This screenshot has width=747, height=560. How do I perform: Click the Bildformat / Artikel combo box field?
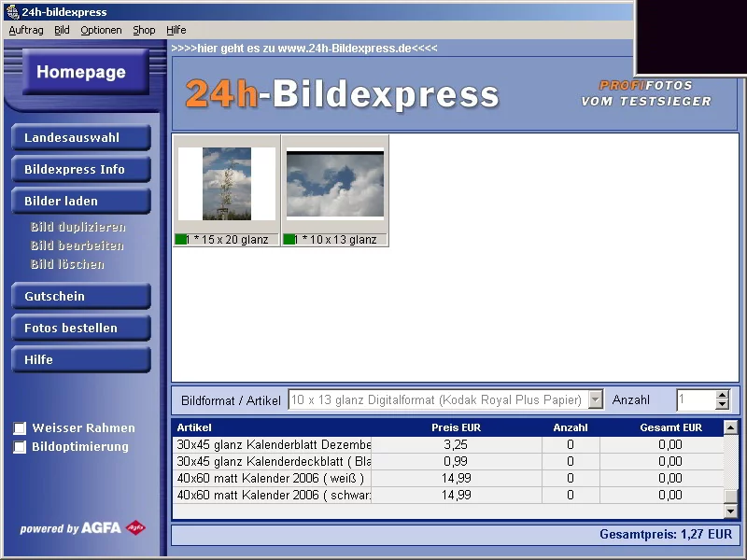coord(445,400)
